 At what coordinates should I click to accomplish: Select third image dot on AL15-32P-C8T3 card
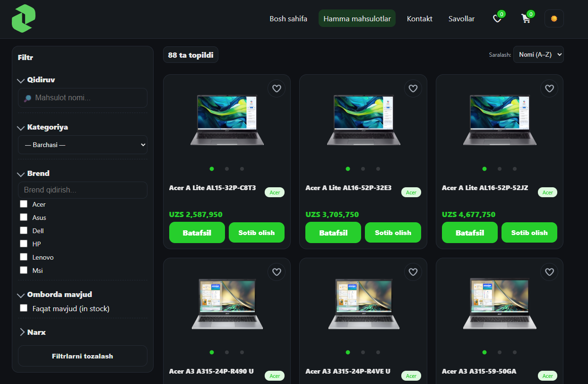coord(242,169)
